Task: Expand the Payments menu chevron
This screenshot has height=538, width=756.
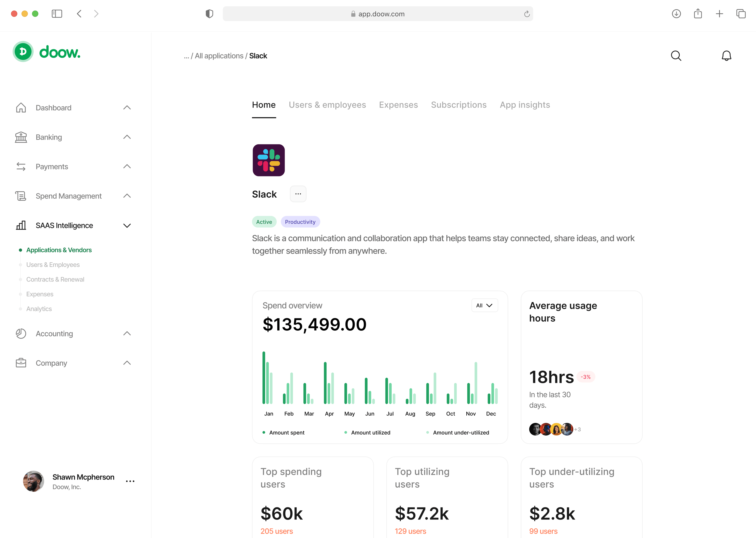Action: point(127,167)
